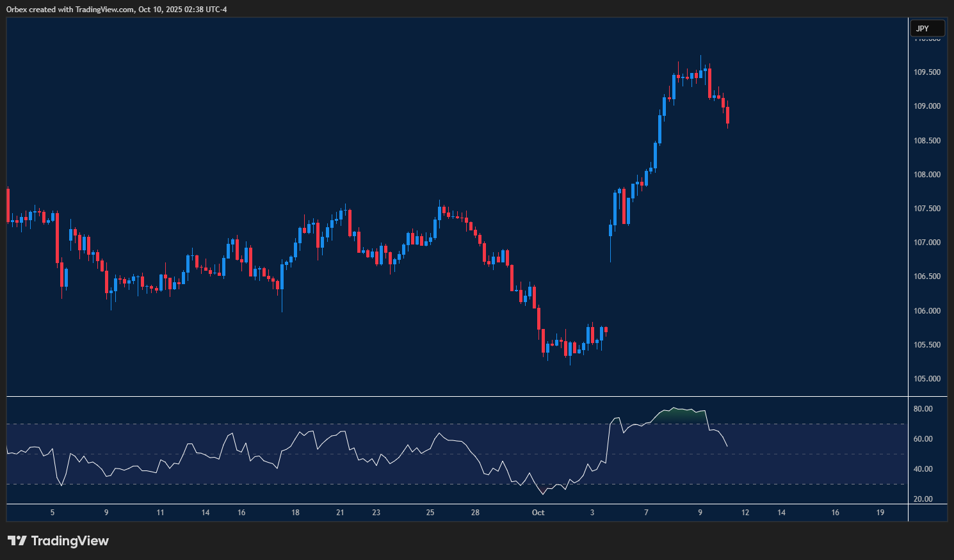The image size is (954, 560).
Task: Click the 109.500 price axis label
Action: pyautogui.click(x=926, y=72)
